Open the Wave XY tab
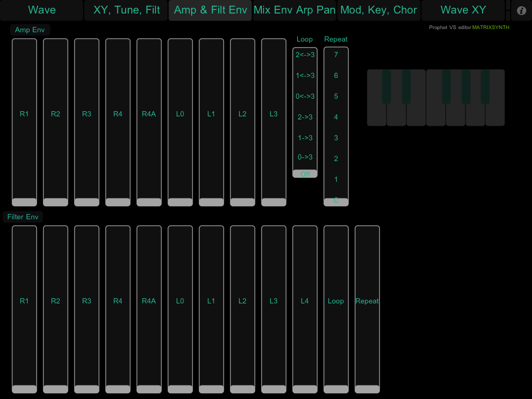532x399 pixels. (463, 10)
